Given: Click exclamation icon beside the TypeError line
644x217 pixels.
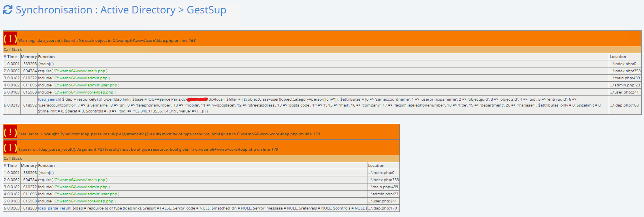Looking at the screenshot, I should 10,147.
